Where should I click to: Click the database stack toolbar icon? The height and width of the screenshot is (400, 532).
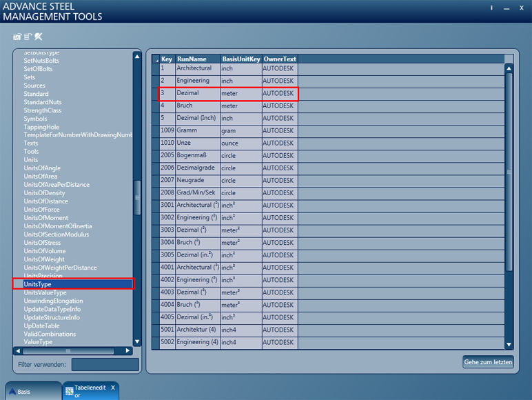coord(28,37)
